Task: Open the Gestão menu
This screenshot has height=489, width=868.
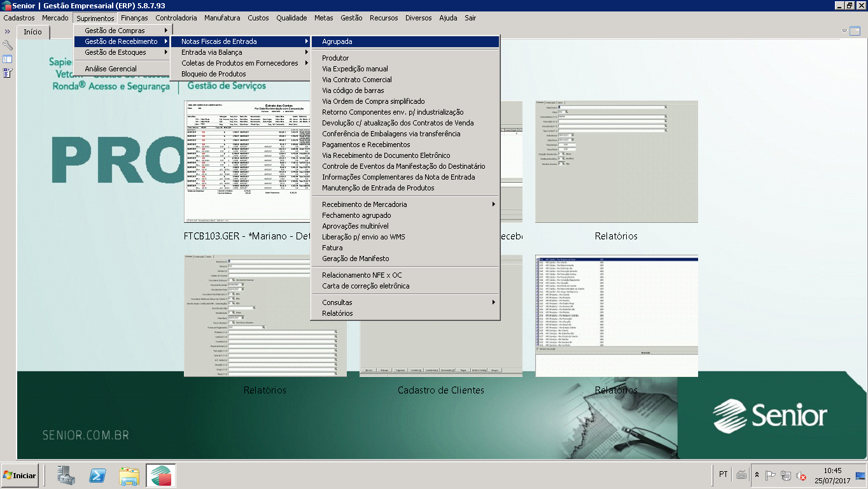Action: [351, 18]
